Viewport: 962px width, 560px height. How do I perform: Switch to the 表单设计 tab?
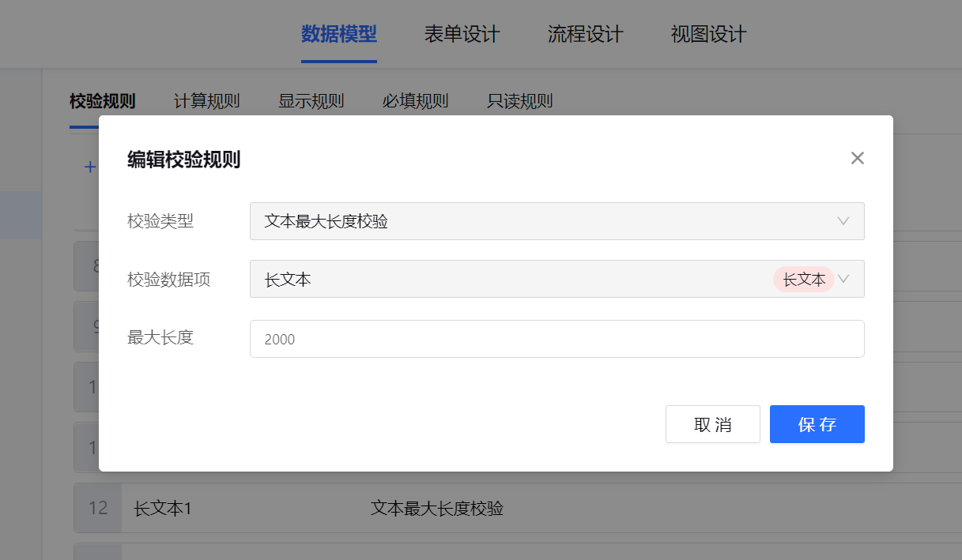click(x=462, y=35)
